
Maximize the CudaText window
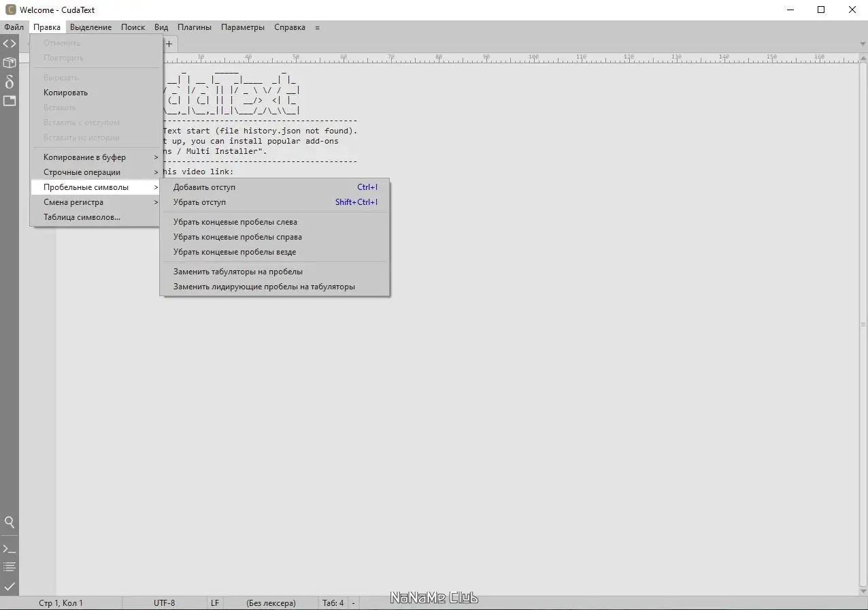pos(821,10)
